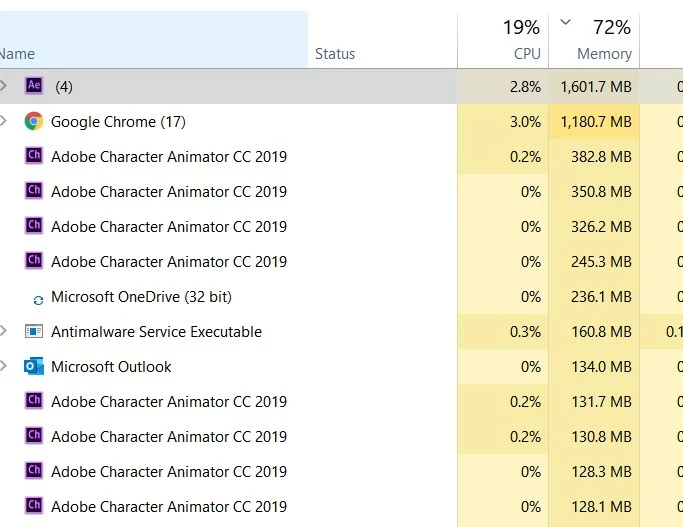This screenshot has width=683, height=527.
Task: Click Character Animator icon in 128.1 MB row
Action: click(x=34, y=505)
